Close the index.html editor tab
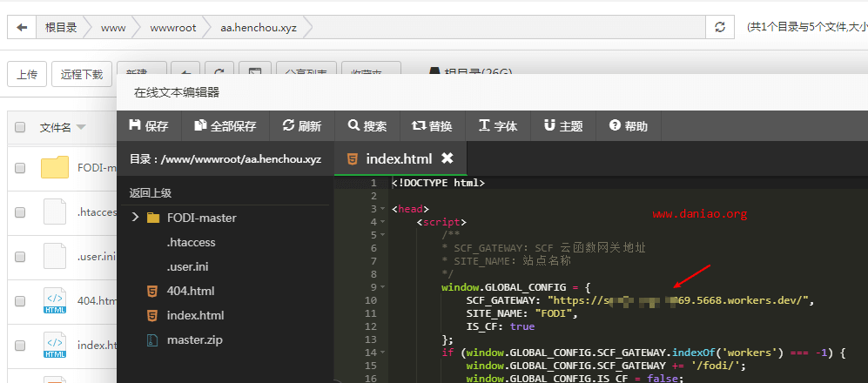868x383 pixels. pos(447,158)
